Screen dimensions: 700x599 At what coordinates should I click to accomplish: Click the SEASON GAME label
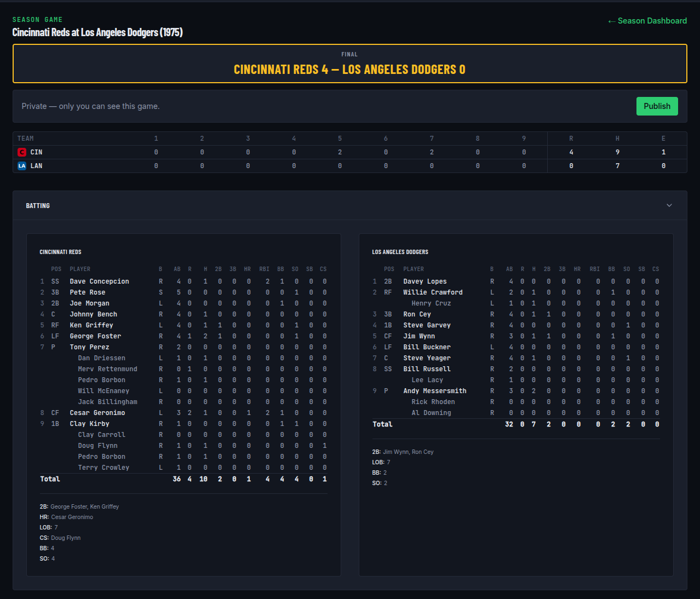(37, 20)
